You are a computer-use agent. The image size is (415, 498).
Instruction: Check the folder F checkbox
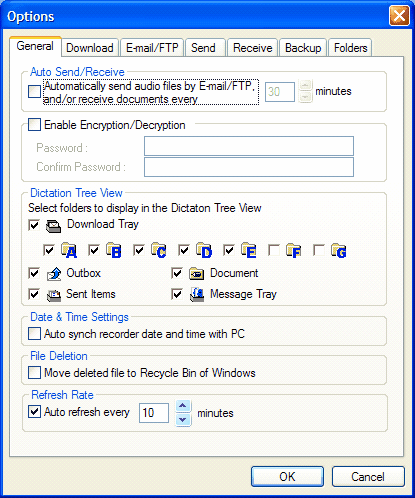pos(274,250)
